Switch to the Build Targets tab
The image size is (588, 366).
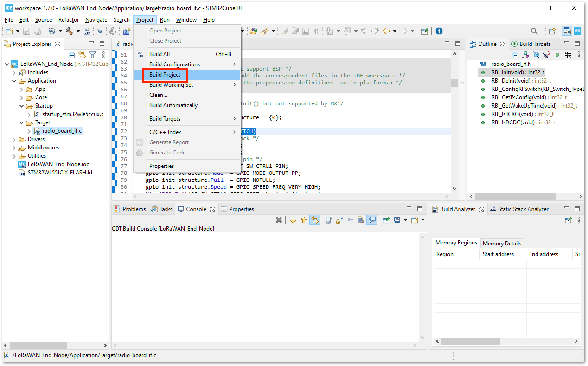(x=531, y=44)
